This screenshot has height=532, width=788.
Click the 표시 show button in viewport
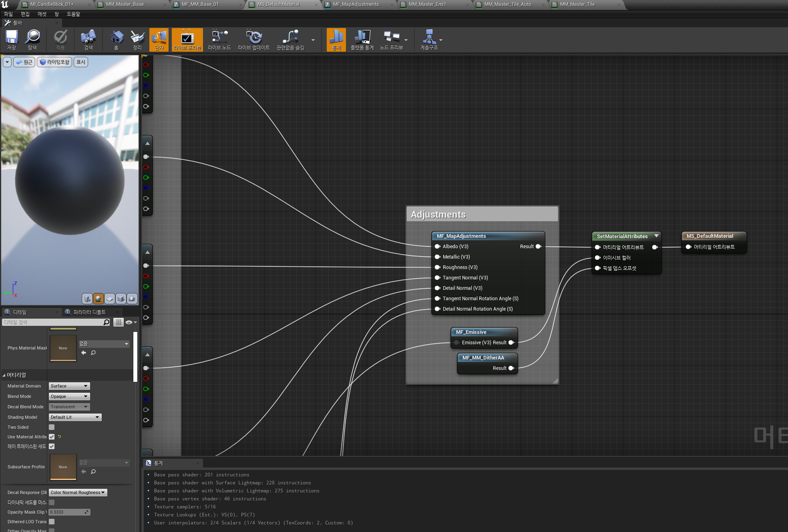(81, 62)
